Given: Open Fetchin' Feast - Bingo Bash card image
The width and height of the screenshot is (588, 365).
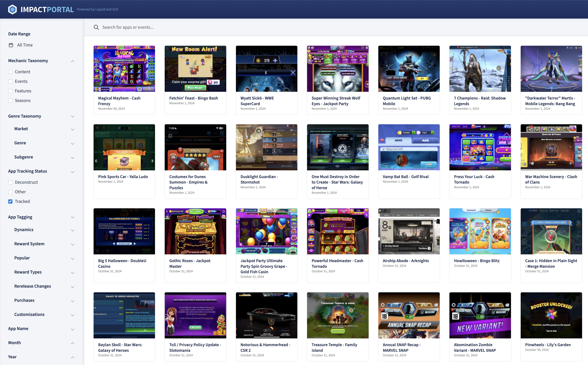Looking at the screenshot, I should tap(195, 69).
